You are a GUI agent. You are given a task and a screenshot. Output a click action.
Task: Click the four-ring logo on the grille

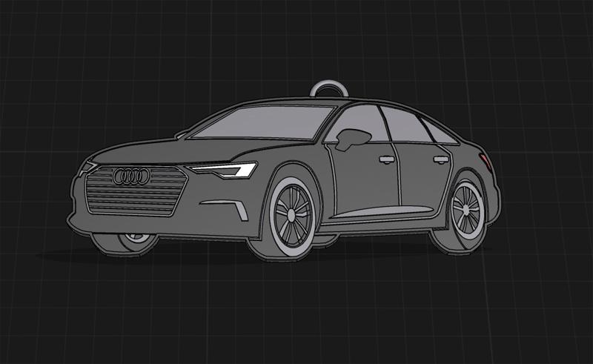[x=132, y=176]
